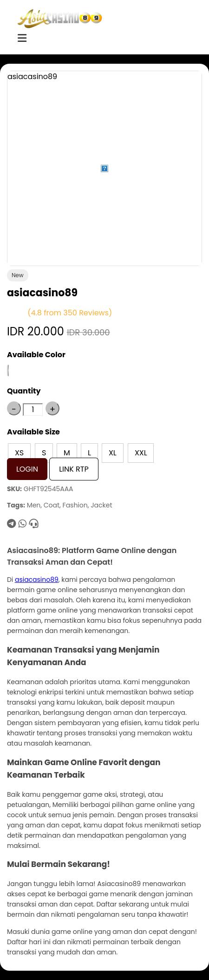This screenshot has width=209, height=980.
Task: Select size XS
Action: coord(19,453)
